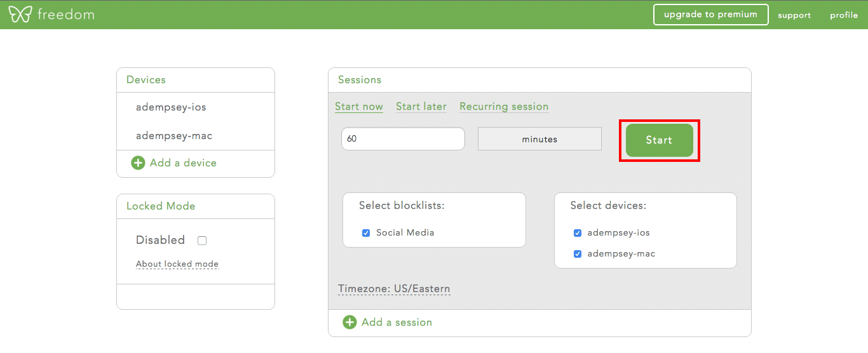This screenshot has width=868, height=353.
Task: Open the support link in the header
Action: point(794,15)
